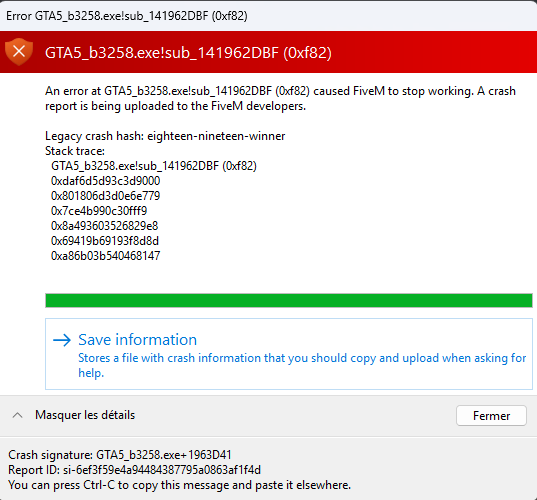Click the Ctrl-C copy hint text

(179, 485)
